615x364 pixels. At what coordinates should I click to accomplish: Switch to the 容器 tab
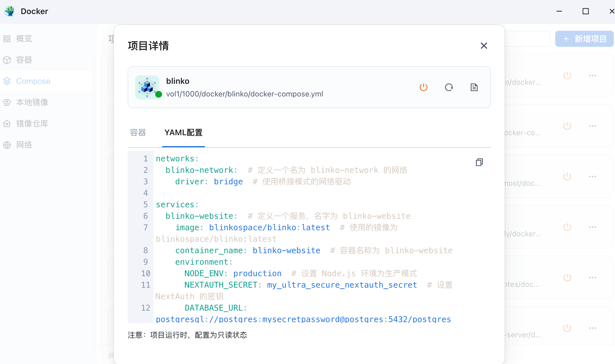138,133
